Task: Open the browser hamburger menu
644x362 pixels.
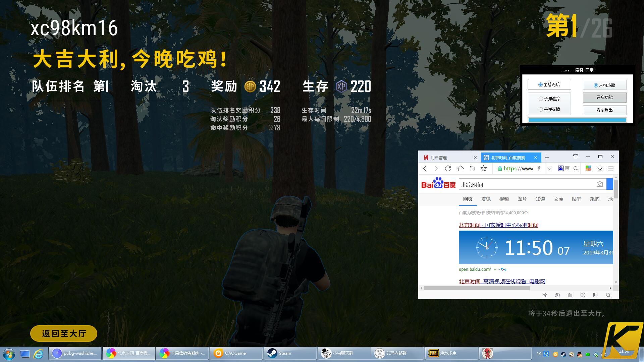Action: (611, 169)
